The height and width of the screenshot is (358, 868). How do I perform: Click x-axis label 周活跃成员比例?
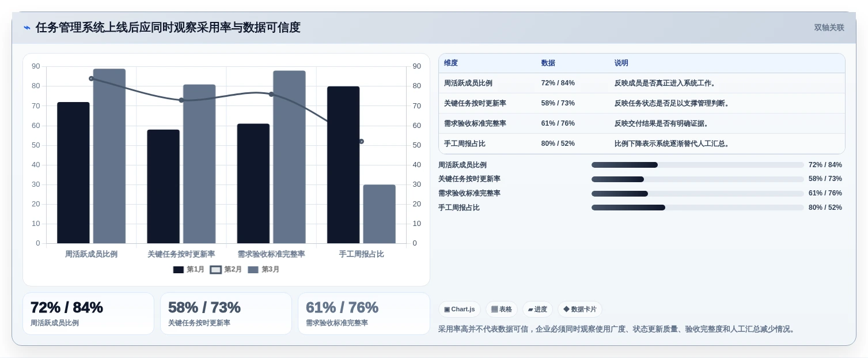(x=91, y=254)
